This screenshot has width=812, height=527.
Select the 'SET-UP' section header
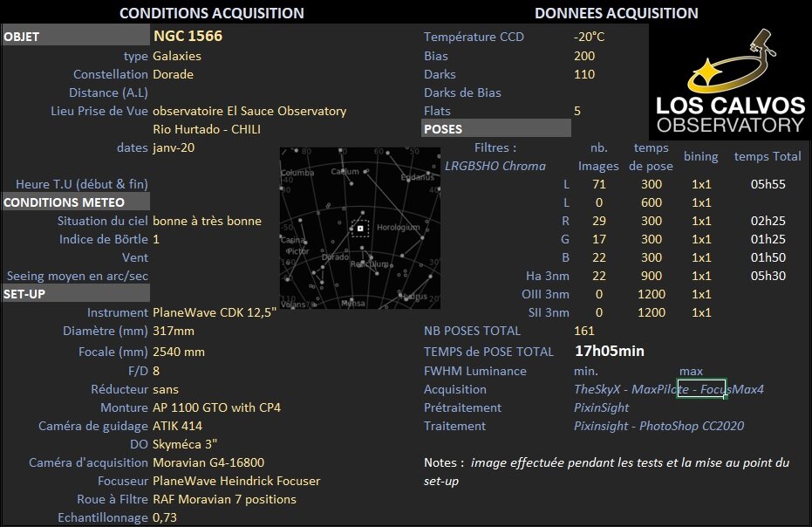(x=76, y=294)
